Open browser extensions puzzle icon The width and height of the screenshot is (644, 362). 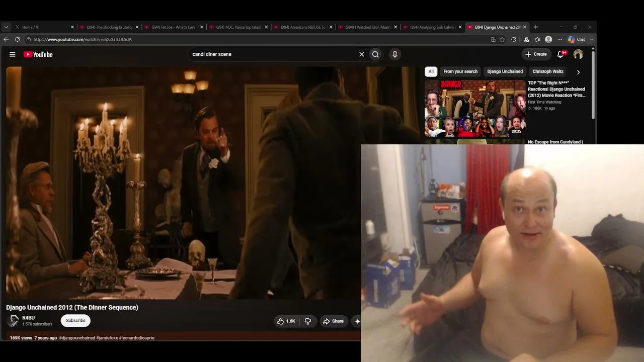click(514, 39)
